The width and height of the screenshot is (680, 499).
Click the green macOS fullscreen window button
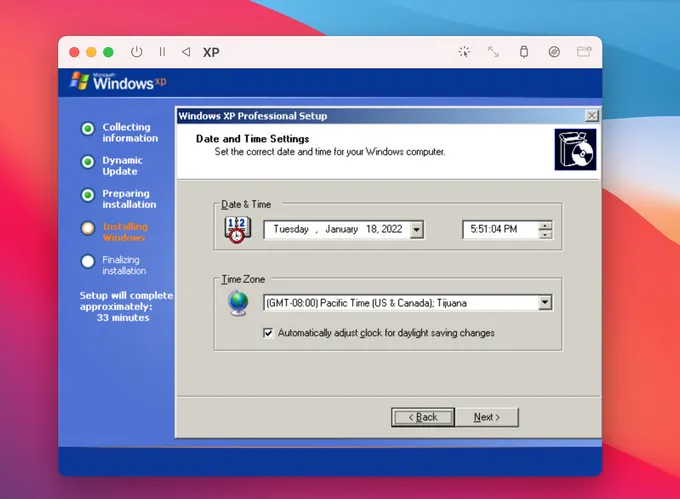point(108,52)
